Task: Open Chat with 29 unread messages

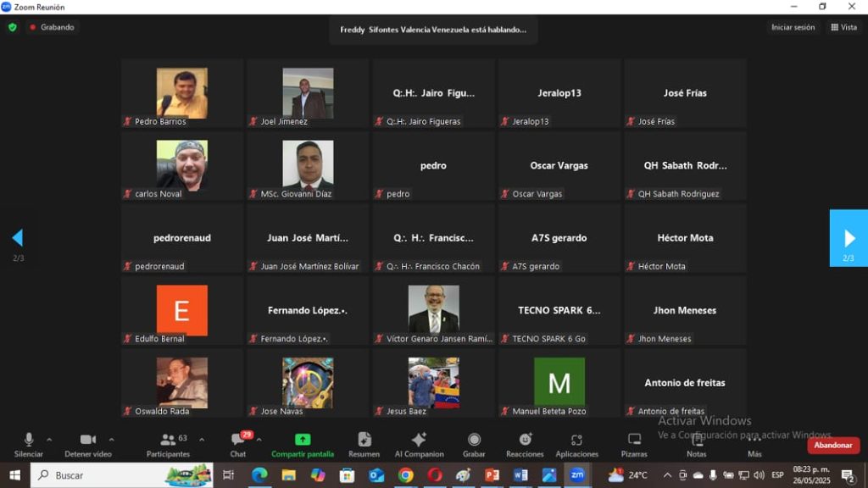Action: pos(238,445)
